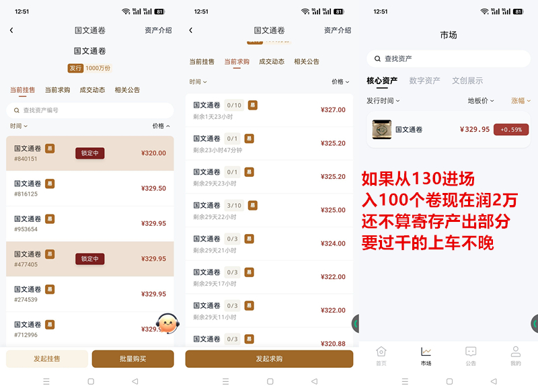538x392 pixels.
Task: Open the 发行时间 sort dropdown
Action: click(x=383, y=100)
